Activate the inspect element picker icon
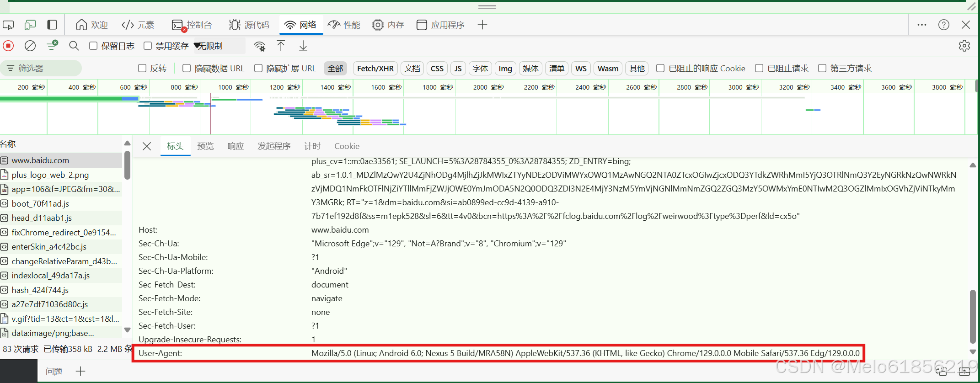This screenshot has height=383, width=980. click(8, 25)
